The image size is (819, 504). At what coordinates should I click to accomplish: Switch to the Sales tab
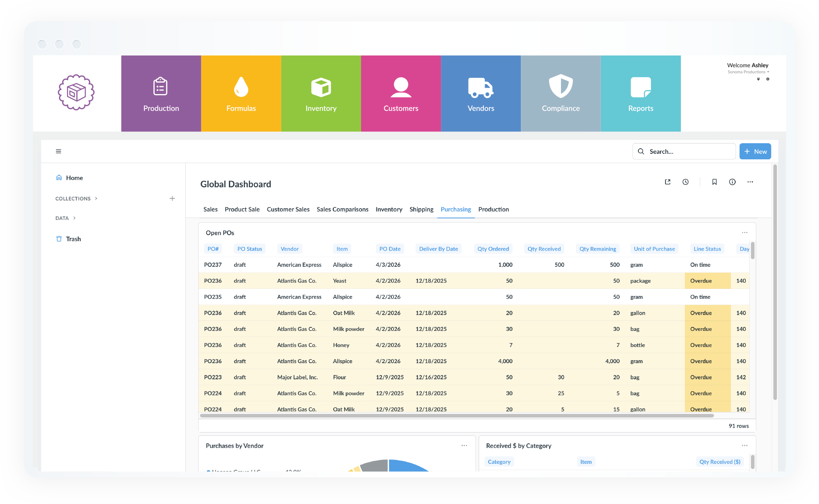[x=210, y=209]
